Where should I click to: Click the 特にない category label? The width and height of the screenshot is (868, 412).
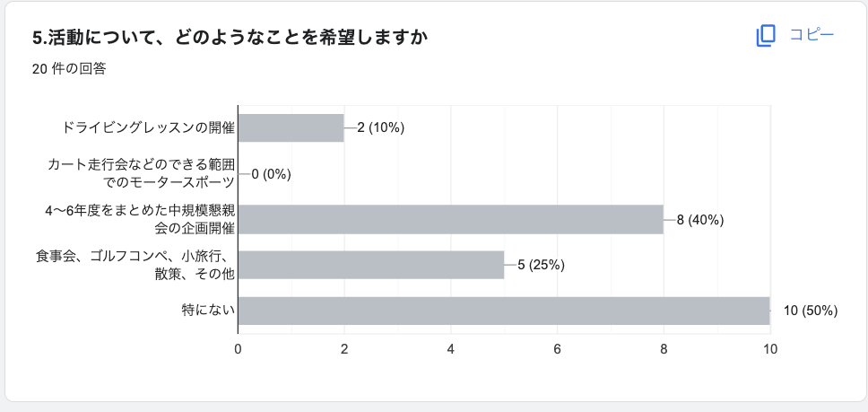coord(208,311)
